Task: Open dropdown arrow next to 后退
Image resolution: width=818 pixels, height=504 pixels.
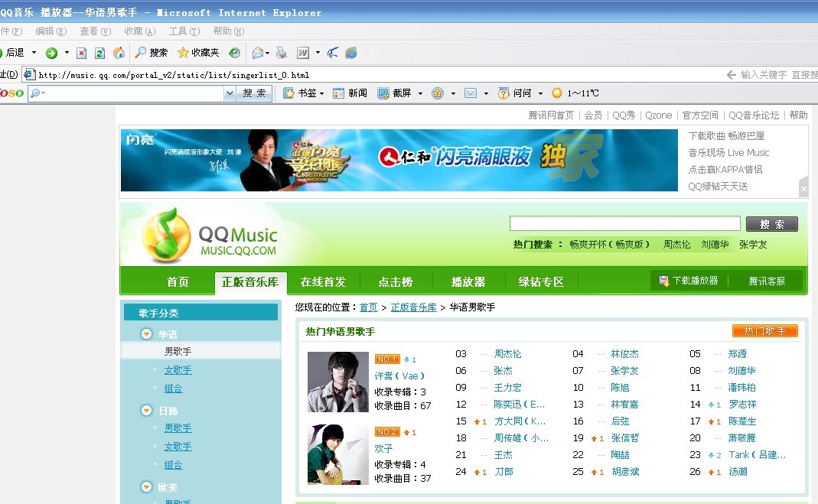Action: tap(34, 53)
